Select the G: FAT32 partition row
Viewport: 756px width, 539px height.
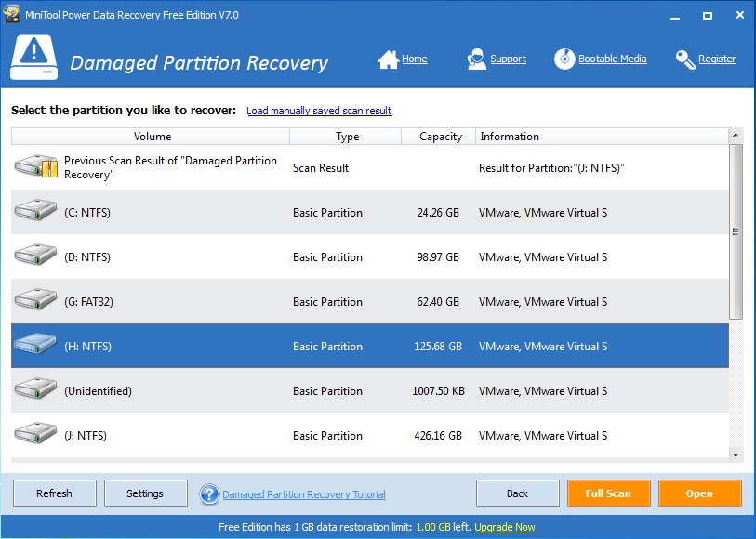click(370, 301)
